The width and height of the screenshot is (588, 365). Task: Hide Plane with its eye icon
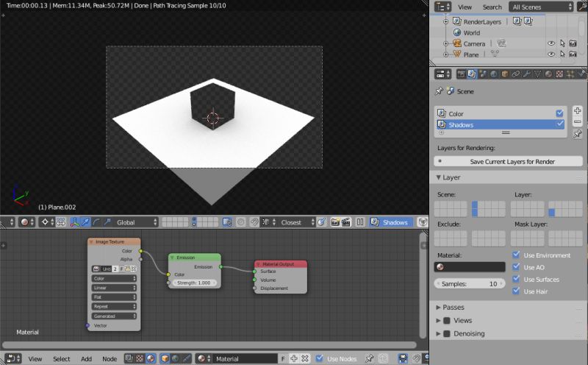[551, 54]
